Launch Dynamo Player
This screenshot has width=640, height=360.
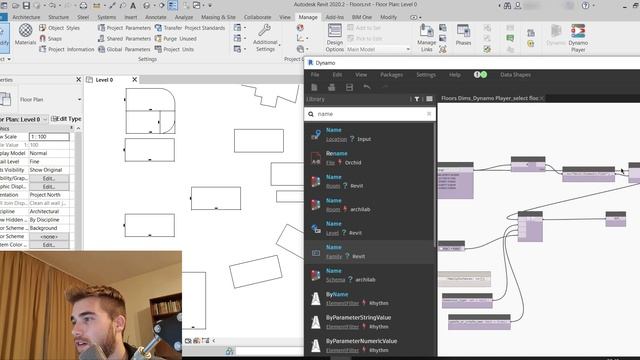[x=578, y=38]
